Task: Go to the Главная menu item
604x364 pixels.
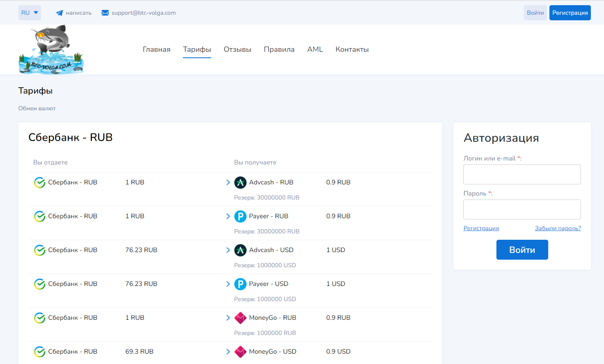Action: [x=157, y=49]
